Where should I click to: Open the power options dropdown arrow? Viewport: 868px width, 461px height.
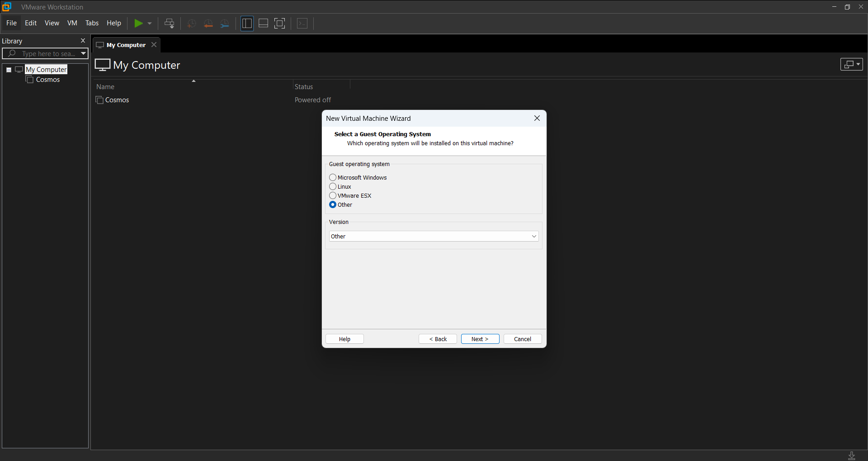pos(150,23)
